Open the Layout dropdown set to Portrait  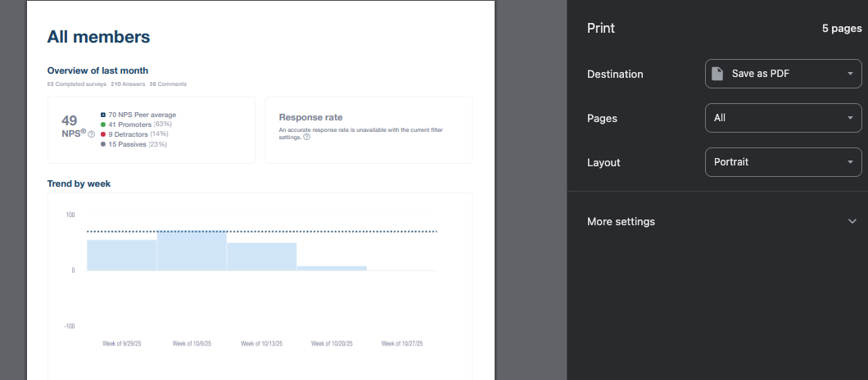coord(783,162)
